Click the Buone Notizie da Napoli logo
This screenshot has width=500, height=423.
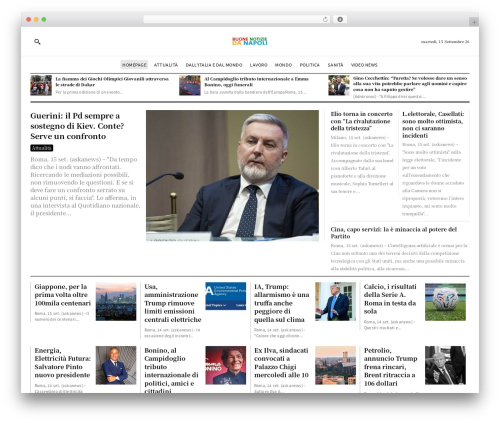click(250, 41)
